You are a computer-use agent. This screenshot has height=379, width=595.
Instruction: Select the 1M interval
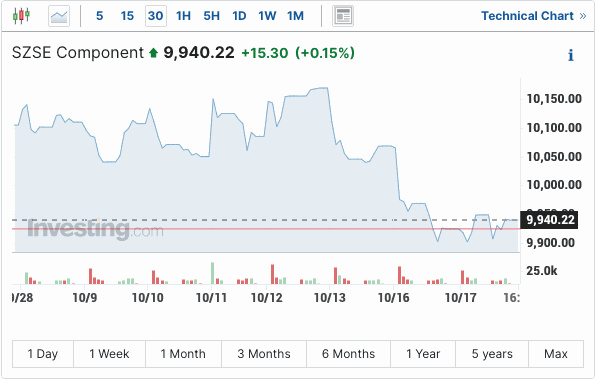click(295, 16)
